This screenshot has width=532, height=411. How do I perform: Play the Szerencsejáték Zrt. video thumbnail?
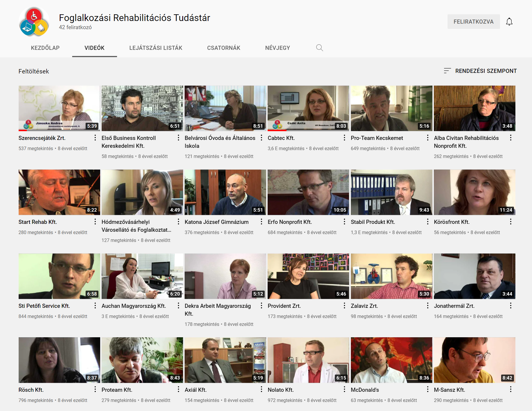pyautogui.click(x=59, y=108)
